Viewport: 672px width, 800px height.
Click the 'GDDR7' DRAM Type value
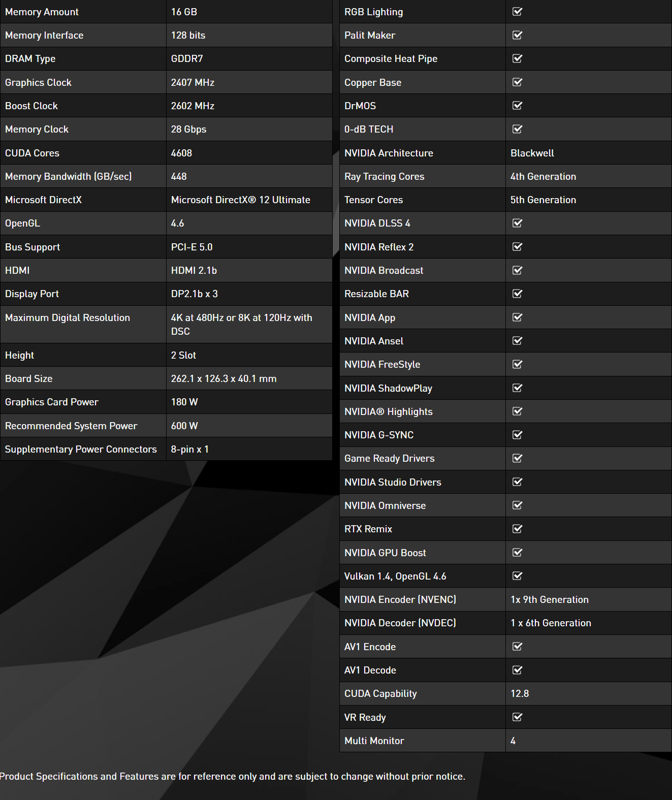point(187,58)
